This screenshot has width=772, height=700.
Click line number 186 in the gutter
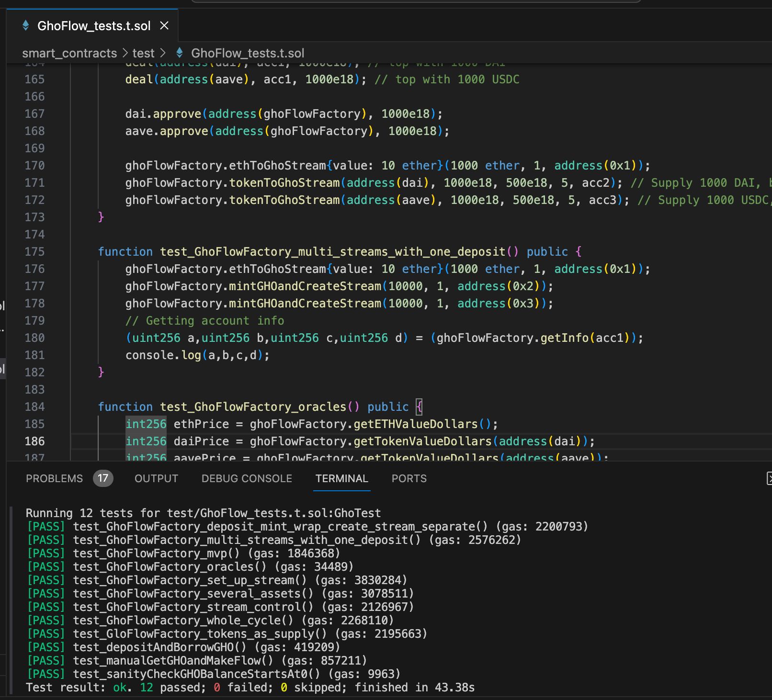pos(34,441)
